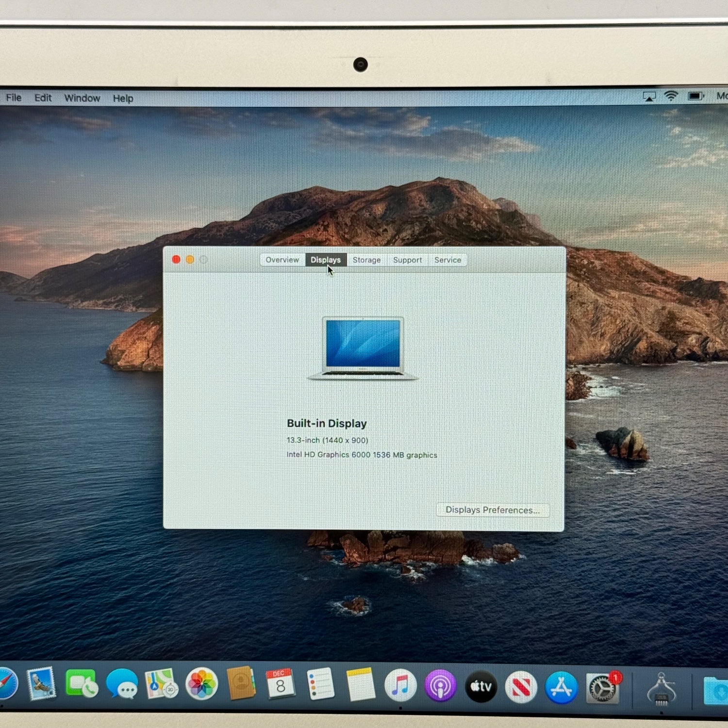This screenshot has width=728, height=728.
Task: Open the App Store icon
Action: (561, 687)
